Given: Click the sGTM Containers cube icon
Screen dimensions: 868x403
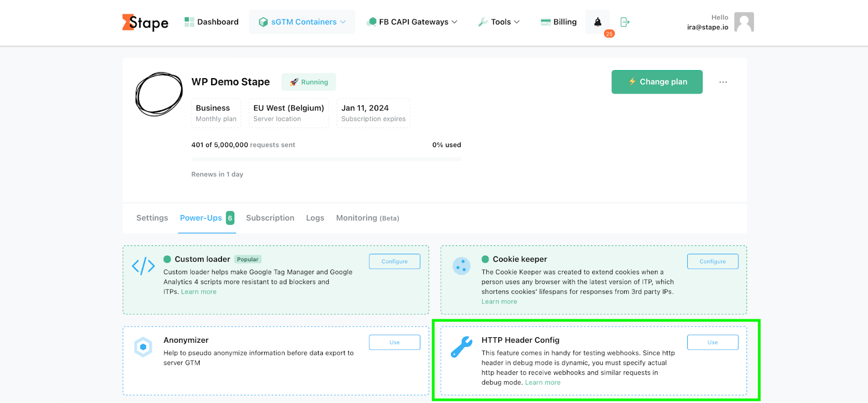Looking at the screenshot, I should 263,22.
